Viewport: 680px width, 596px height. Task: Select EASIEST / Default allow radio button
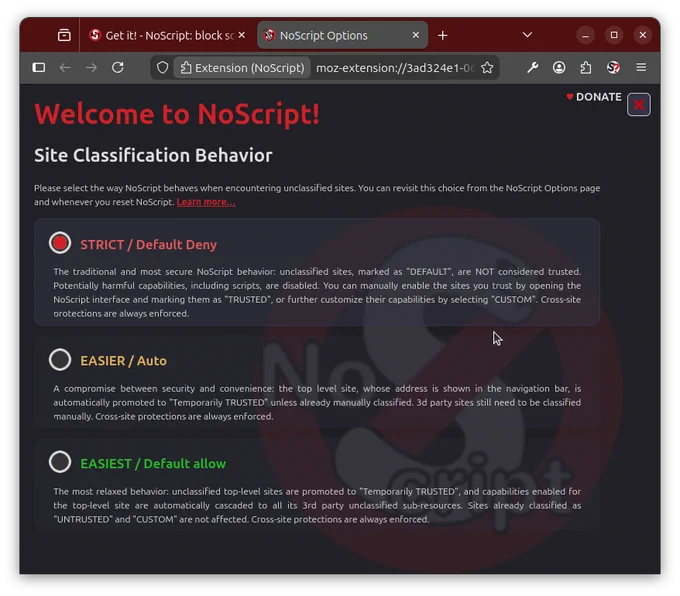point(60,462)
